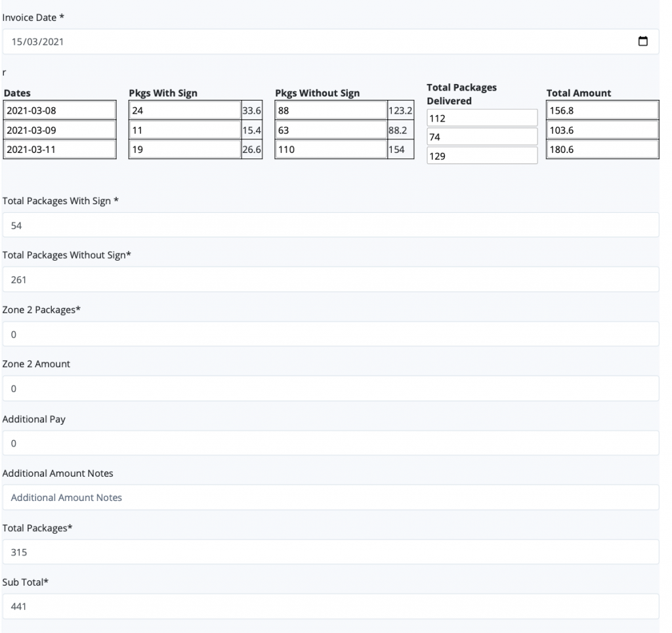The image size is (672, 633).
Task: Click the Zone 2 Amount label
Action: (36, 364)
